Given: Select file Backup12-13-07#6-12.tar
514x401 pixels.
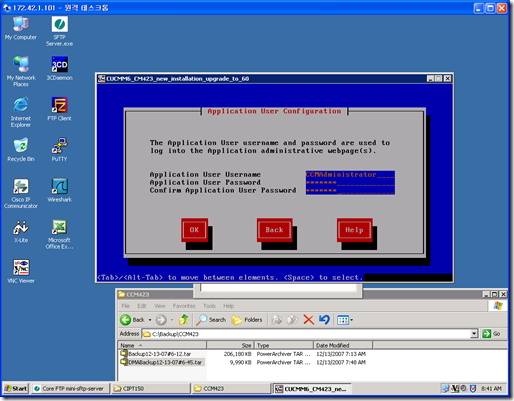Looking at the screenshot, I should (156, 354).
